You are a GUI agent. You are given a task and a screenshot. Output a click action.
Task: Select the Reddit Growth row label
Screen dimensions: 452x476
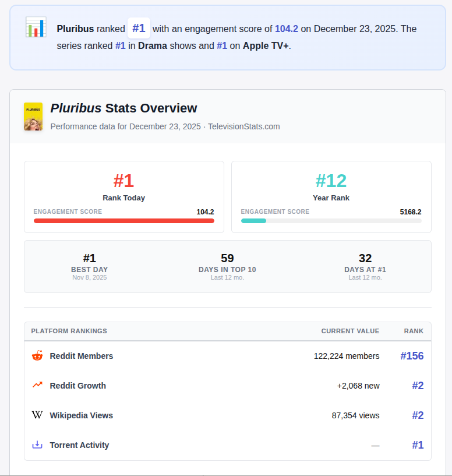78,386
